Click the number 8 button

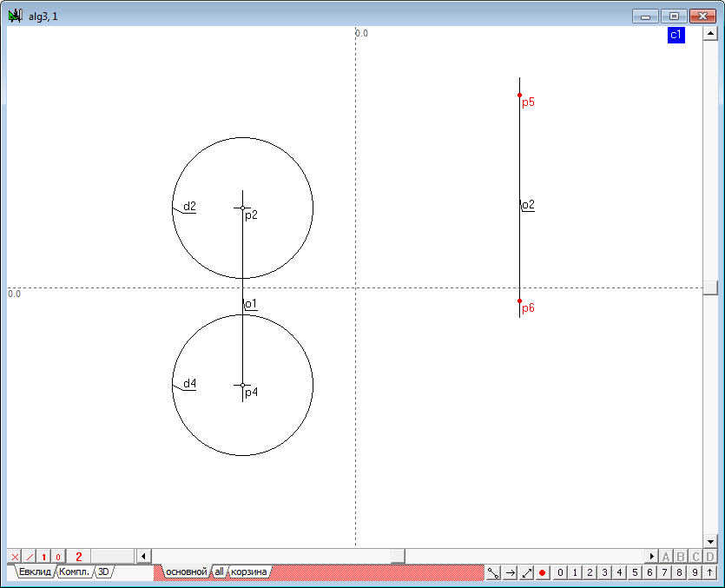click(679, 572)
